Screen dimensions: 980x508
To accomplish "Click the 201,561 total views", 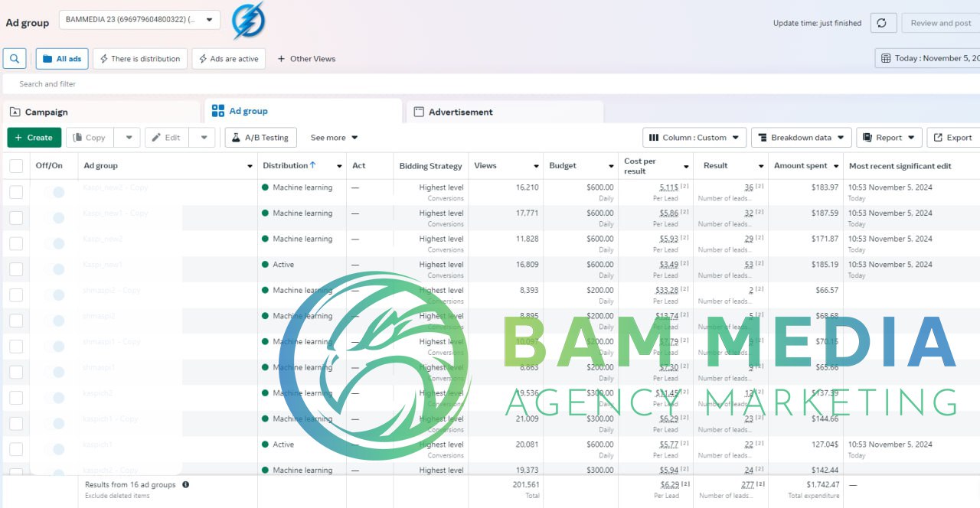I will 525,484.
